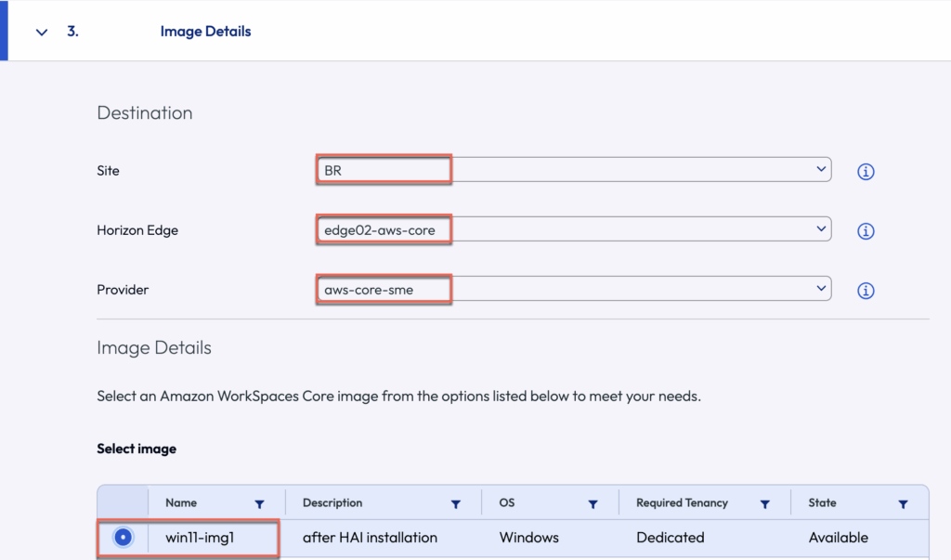This screenshot has width=951, height=560.
Task: Select the win11-img1 image radio button
Action: click(x=124, y=538)
